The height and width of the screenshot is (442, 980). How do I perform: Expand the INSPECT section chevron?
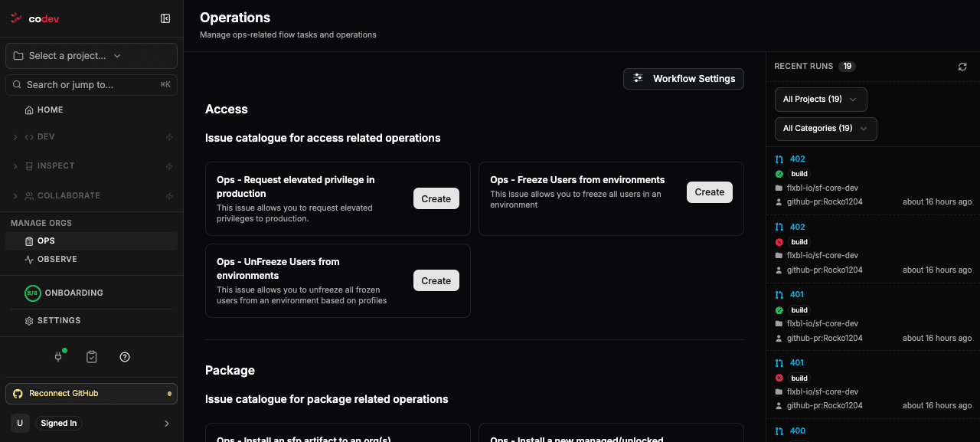coord(15,166)
